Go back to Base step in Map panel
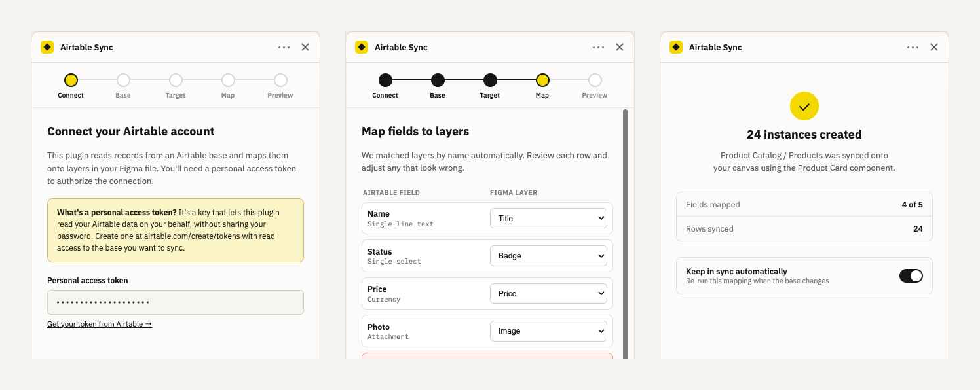The image size is (980, 390). point(438,86)
